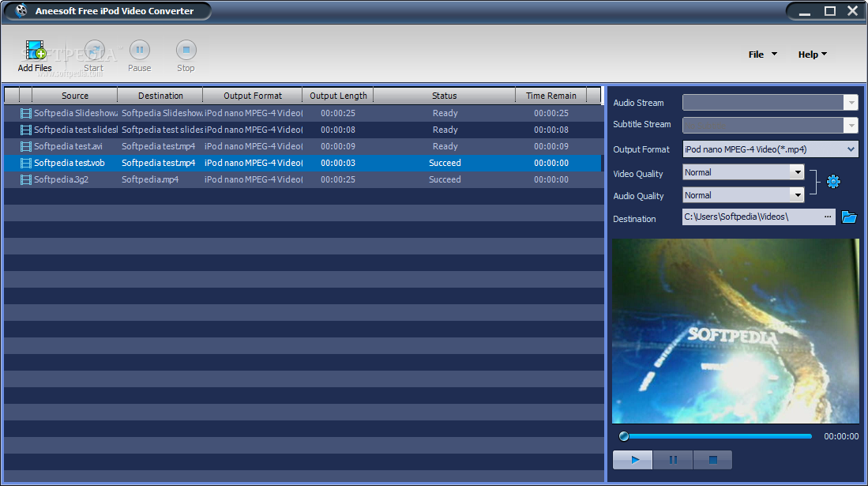
Task: Select the Softpedia.3g2 source row
Action: 61,179
